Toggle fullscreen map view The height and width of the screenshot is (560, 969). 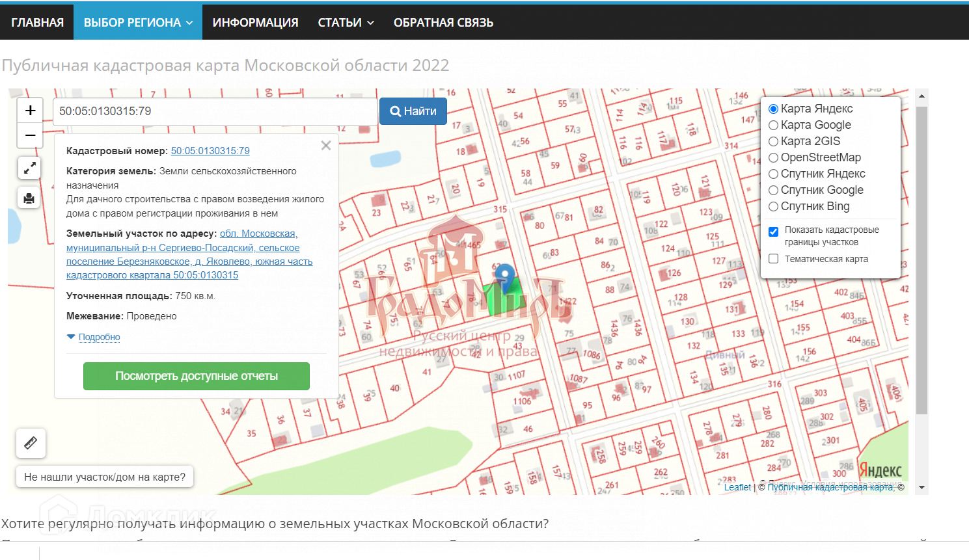pos(29,168)
